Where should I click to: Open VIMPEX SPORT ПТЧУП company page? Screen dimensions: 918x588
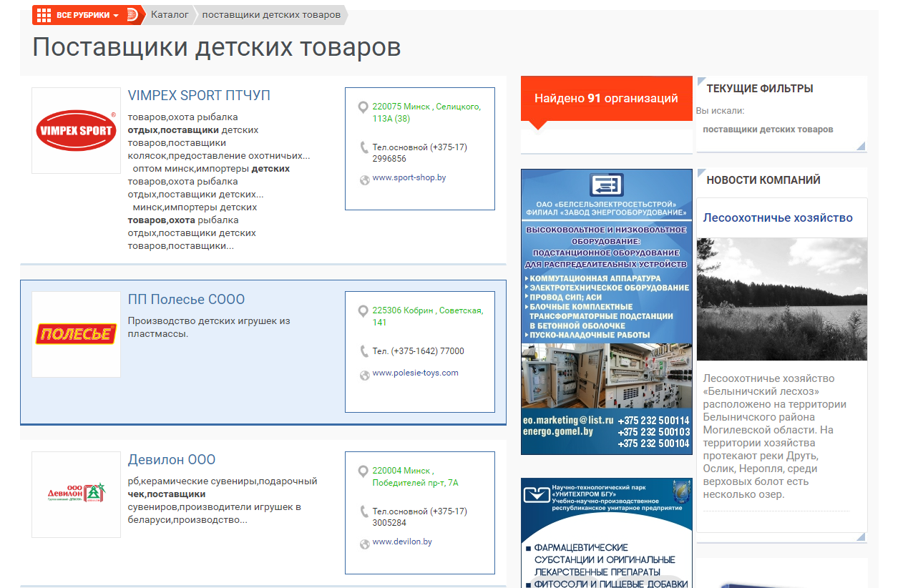pyautogui.click(x=199, y=95)
